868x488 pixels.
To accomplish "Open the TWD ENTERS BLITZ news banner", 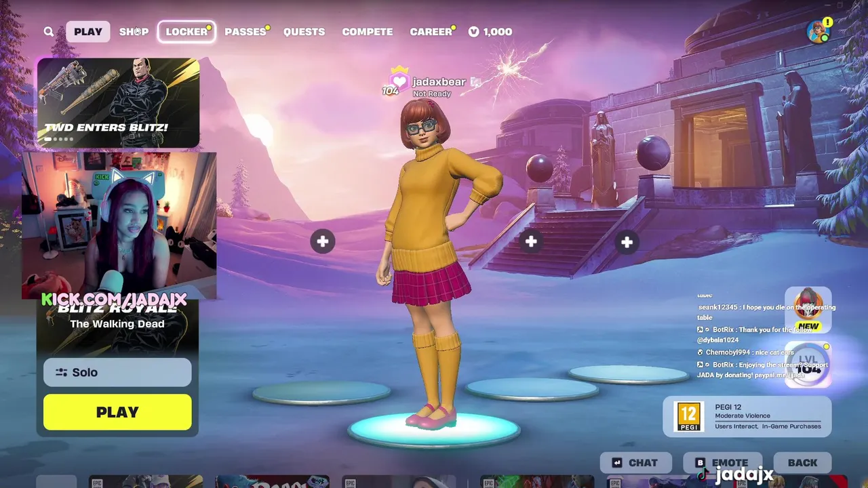I will (x=119, y=102).
